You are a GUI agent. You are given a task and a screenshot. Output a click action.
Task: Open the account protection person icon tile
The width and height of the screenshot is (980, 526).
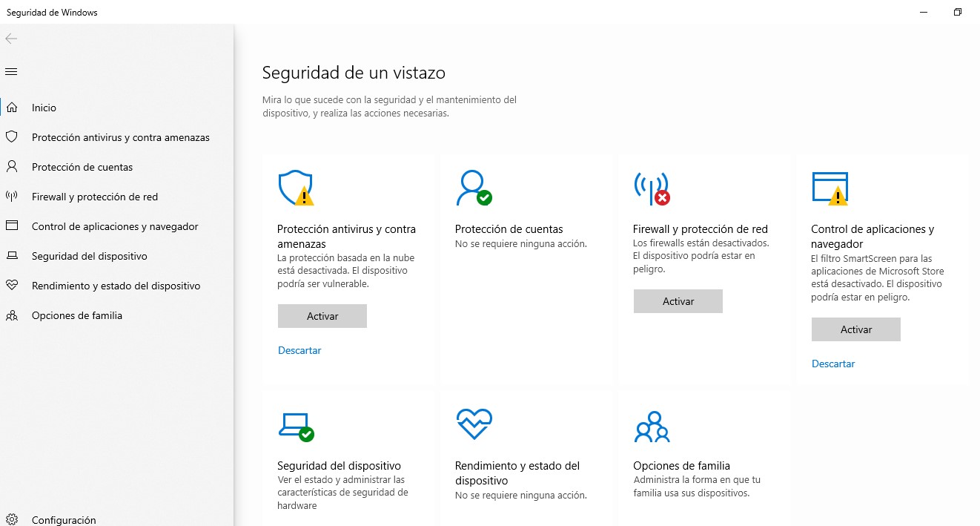[473, 188]
